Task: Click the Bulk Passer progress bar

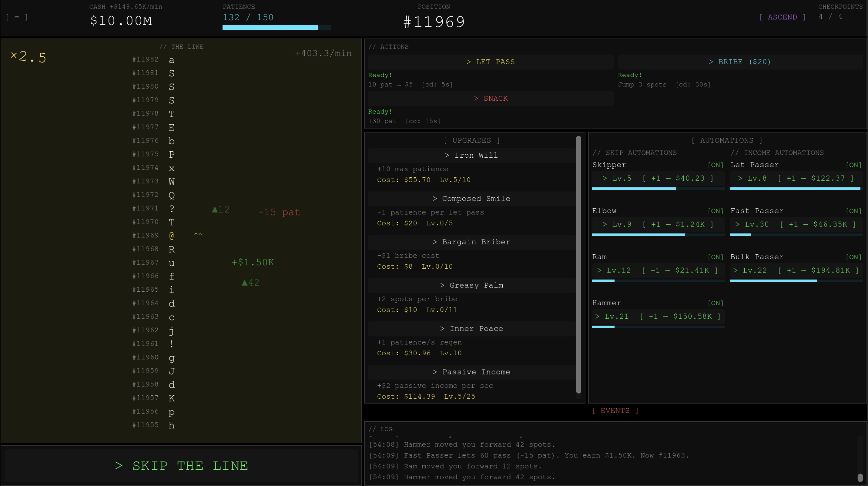Action: coord(796,281)
